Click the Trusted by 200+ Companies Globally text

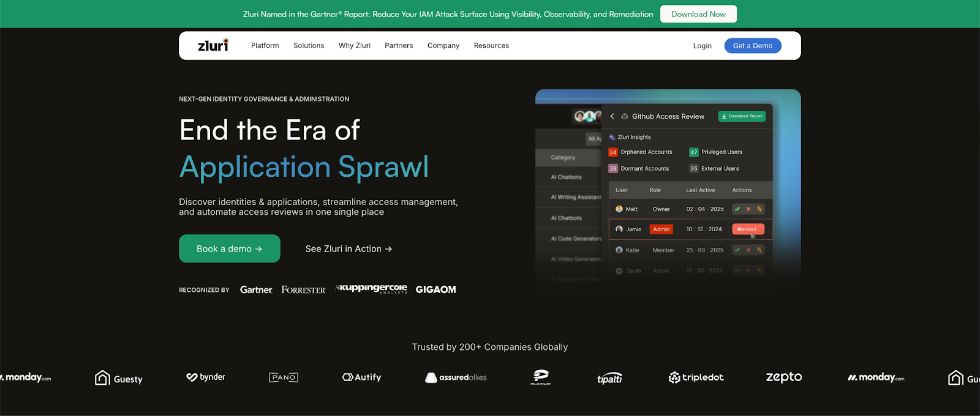(x=490, y=347)
